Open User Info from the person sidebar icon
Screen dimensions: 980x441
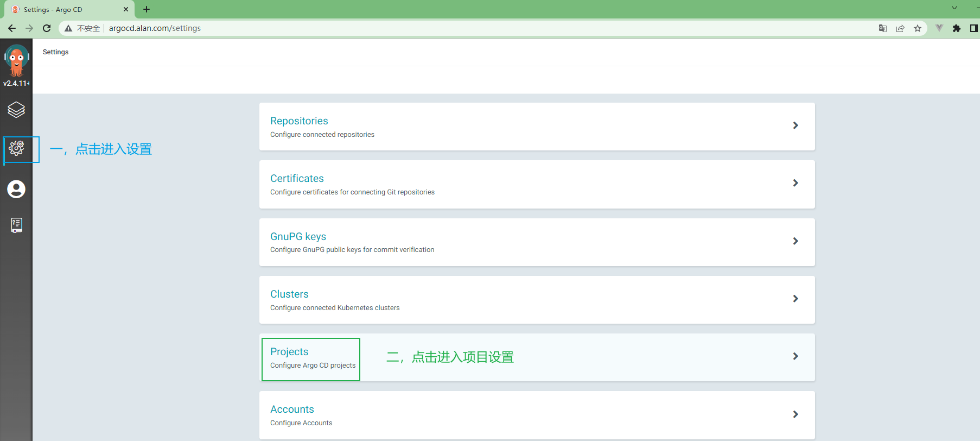16,189
